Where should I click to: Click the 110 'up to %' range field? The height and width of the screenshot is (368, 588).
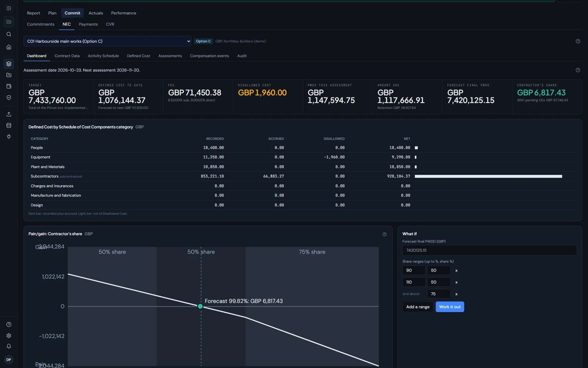coord(414,282)
